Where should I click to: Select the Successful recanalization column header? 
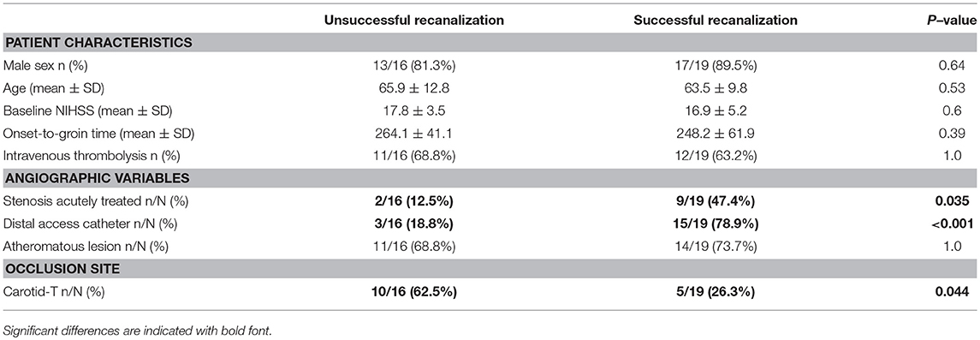(716, 21)
